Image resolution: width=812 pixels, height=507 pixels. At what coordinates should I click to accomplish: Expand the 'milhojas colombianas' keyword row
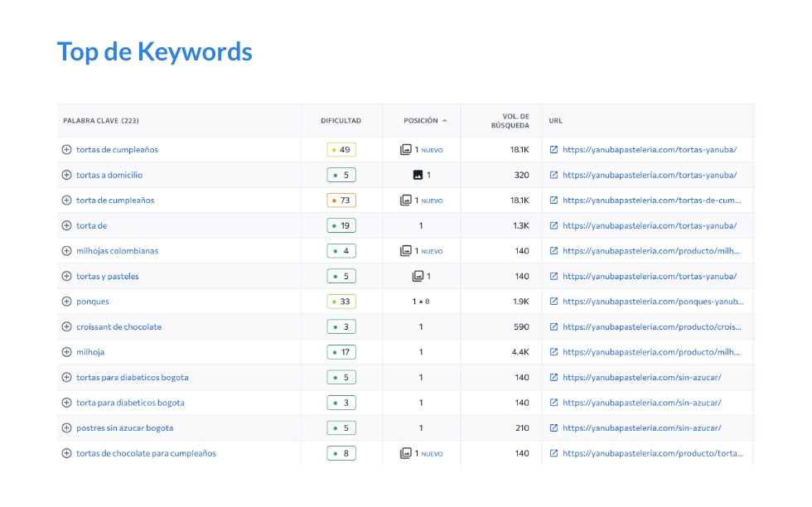point(66,251)
